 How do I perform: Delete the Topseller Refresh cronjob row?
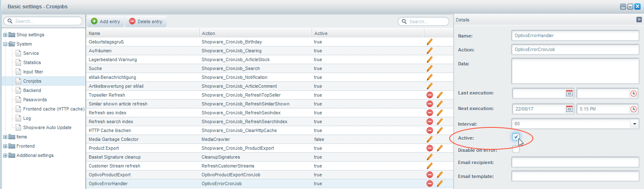click(430, 95)
